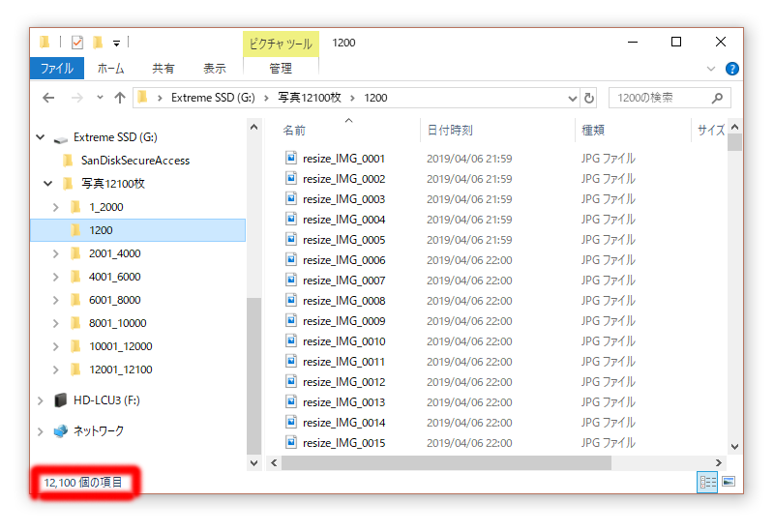
Task: Go up one folder level
Action: [120, 98]
